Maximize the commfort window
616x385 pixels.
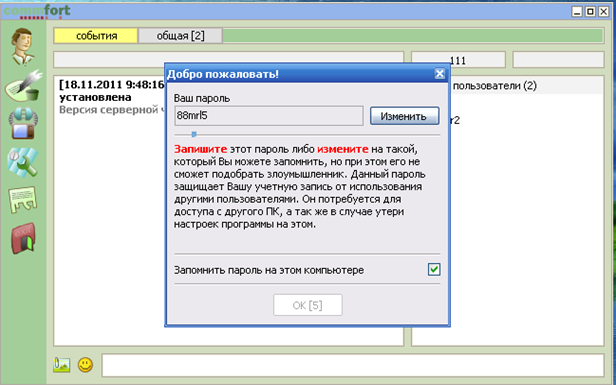coord(590,11)
